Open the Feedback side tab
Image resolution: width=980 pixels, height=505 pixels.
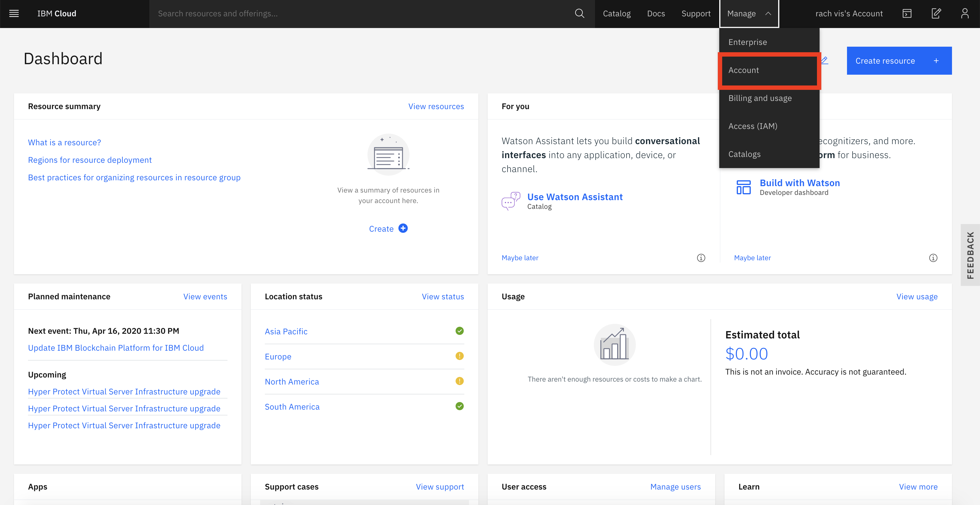[x=970, y=255]
